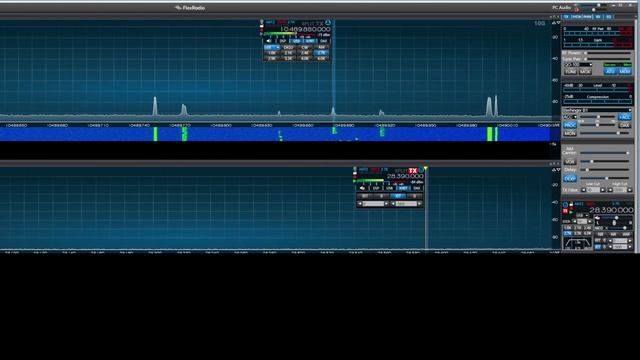Mute the 28.390 slice via speaker icon
Image resolution: width=640 pixels, height=360 pixels.
tap(362, 188)
